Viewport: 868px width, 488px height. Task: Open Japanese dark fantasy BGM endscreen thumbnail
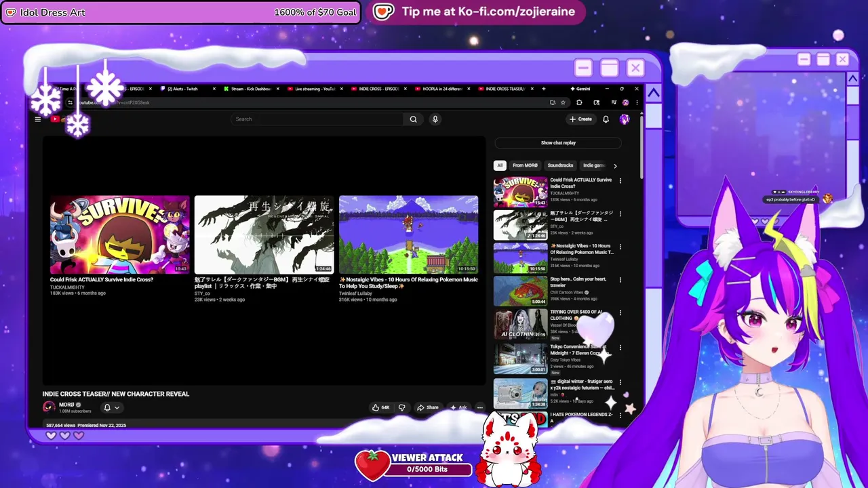coord(264,235)
